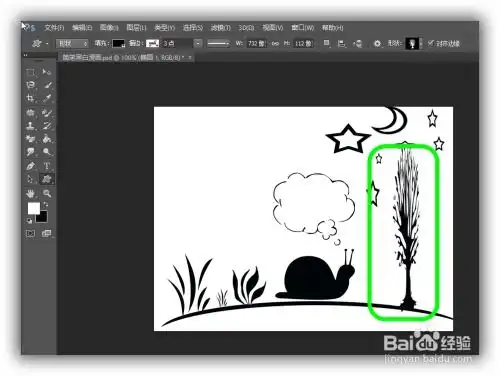Open the 窗口(W) menu
The image size is (500, 376).
point(303,28)
